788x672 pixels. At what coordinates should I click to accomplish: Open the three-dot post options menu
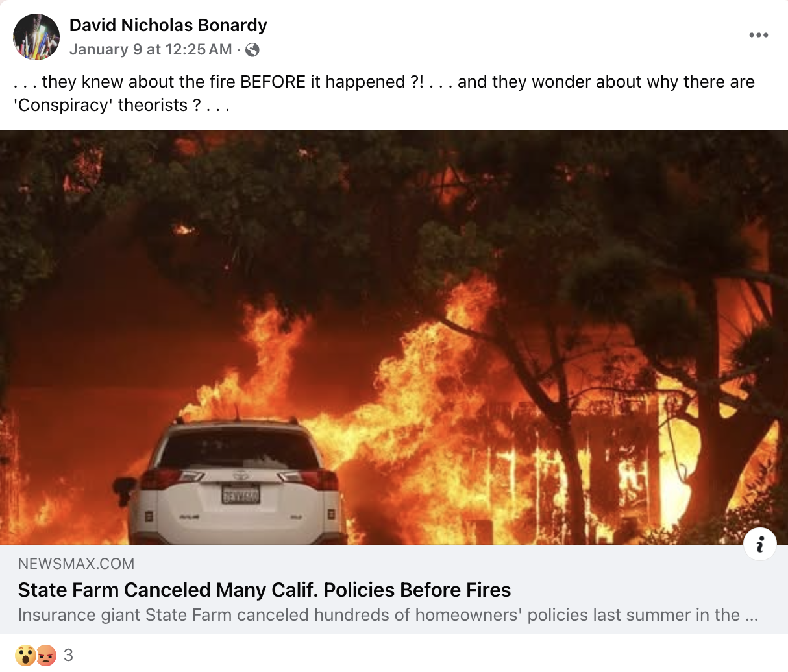point(758,35)
